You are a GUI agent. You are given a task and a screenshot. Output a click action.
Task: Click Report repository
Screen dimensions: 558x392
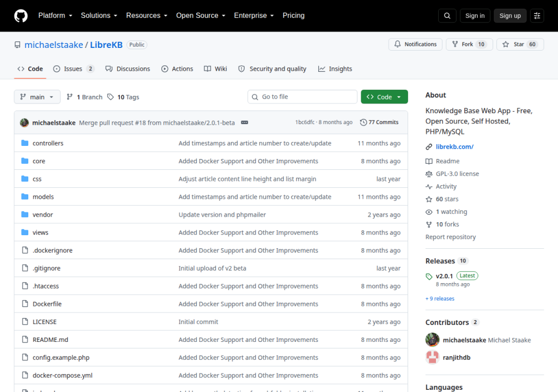tap(451, 237)
